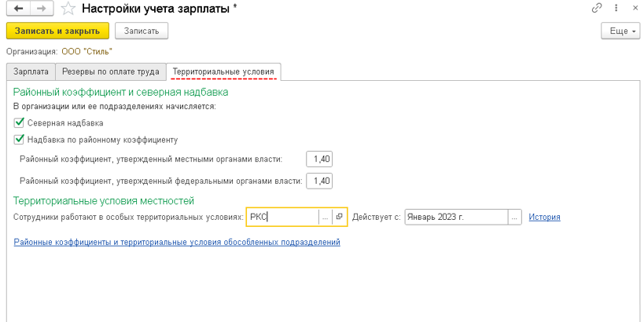Open the three-dot menu in title bar
Viewport: 644px width, 322px height.
pyautogui.click(x=616, y=8)
